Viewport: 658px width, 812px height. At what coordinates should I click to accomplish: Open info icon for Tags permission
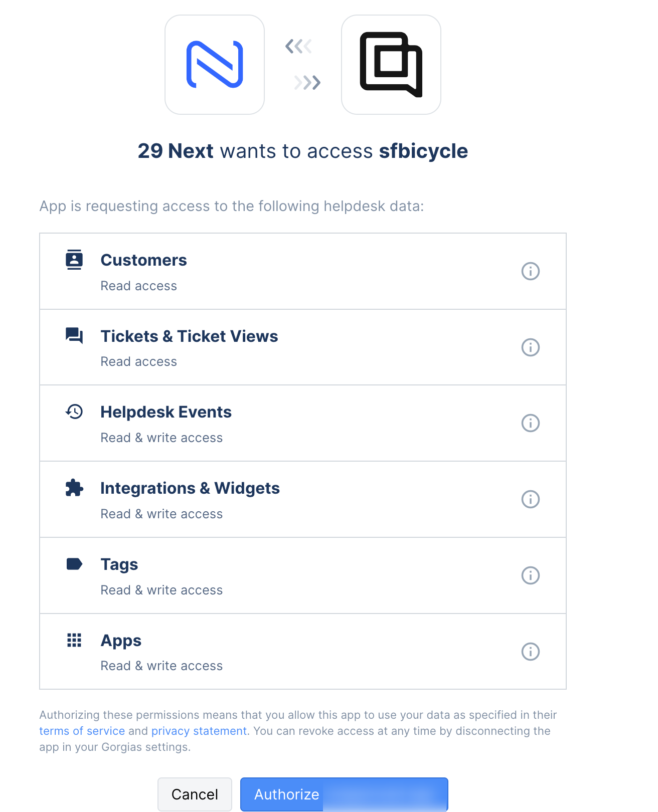point(531,575)
